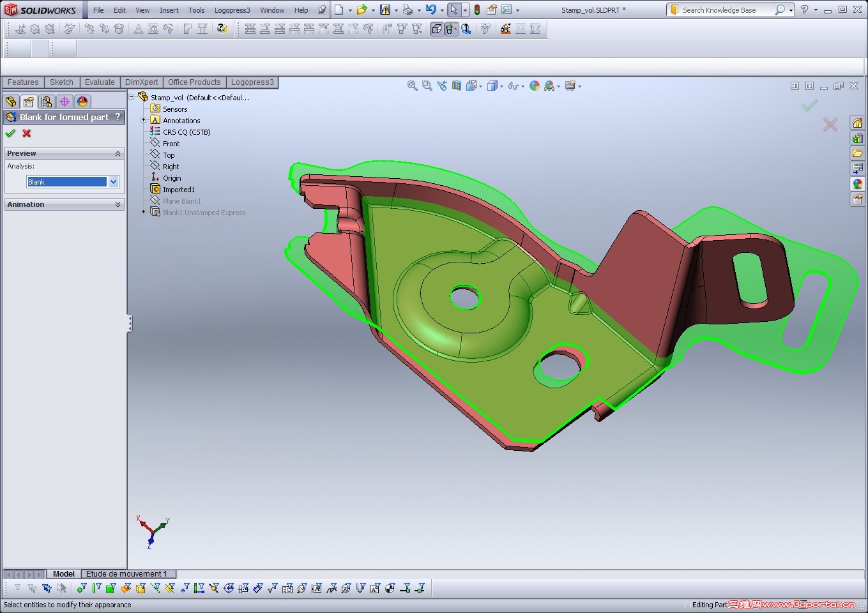Toggle the Select arrow tool button
Viewport: 868px width, 613px height.
tap(453, 10)
